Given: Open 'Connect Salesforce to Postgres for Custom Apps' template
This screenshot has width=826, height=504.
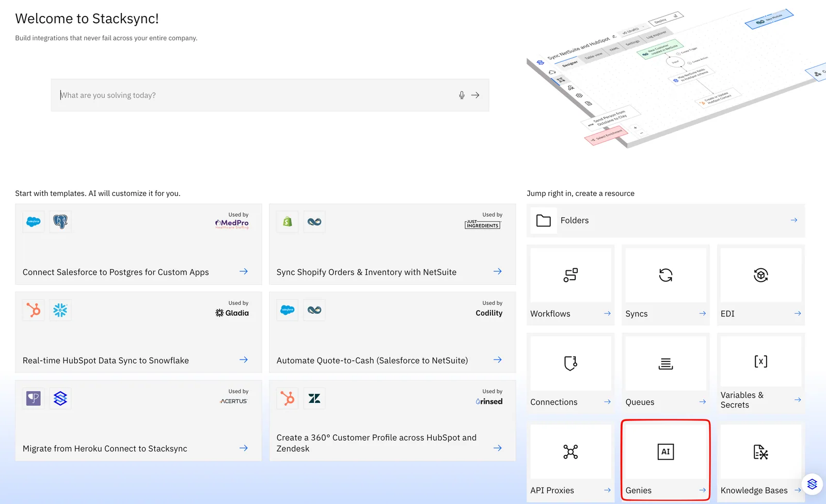Looking at the screenshot, I should pyautogui.click(x=138, y=244).
